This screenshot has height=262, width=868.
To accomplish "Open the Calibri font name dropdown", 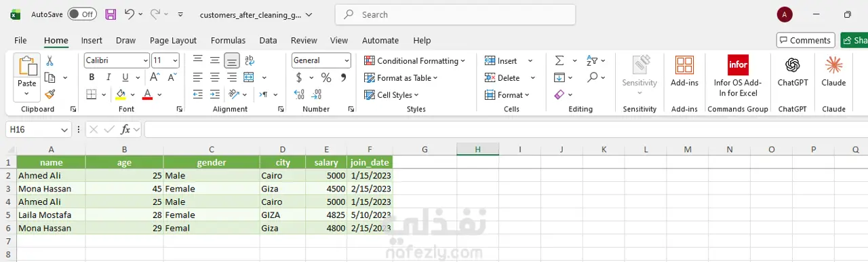I will coord(146,60).
